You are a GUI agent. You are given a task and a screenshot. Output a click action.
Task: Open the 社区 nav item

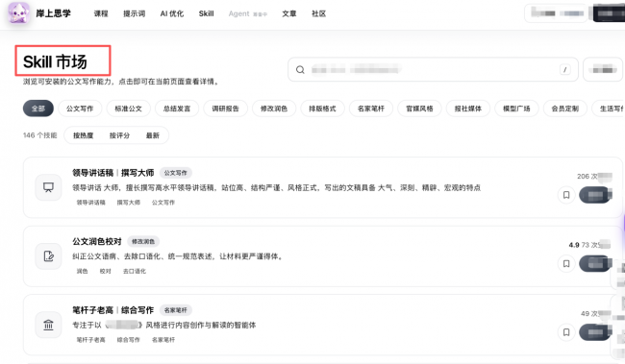(318, 13)
